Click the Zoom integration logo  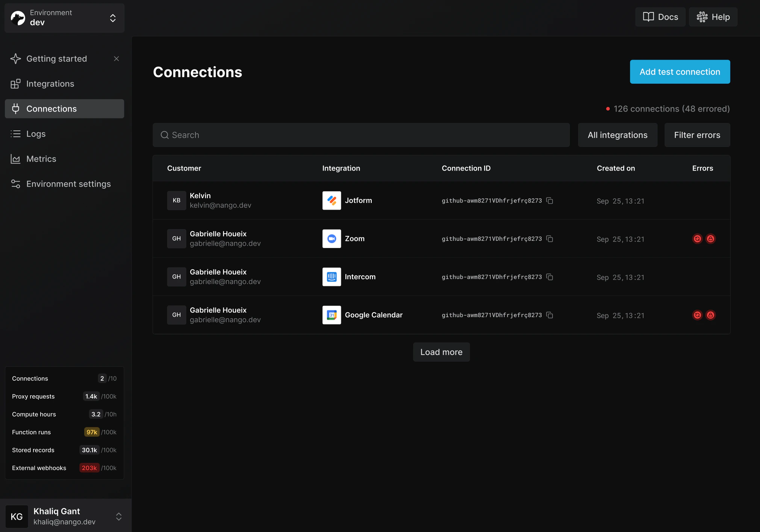click(332, 239)
